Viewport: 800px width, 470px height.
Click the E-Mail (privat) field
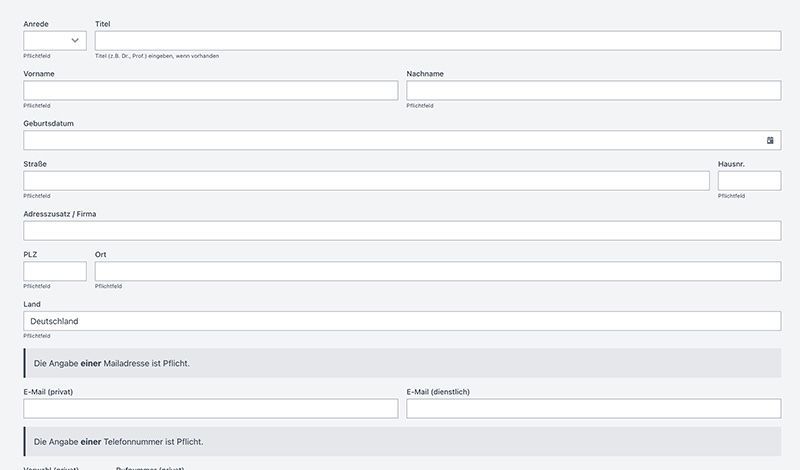pyautogui.click(x=210, y=408)
